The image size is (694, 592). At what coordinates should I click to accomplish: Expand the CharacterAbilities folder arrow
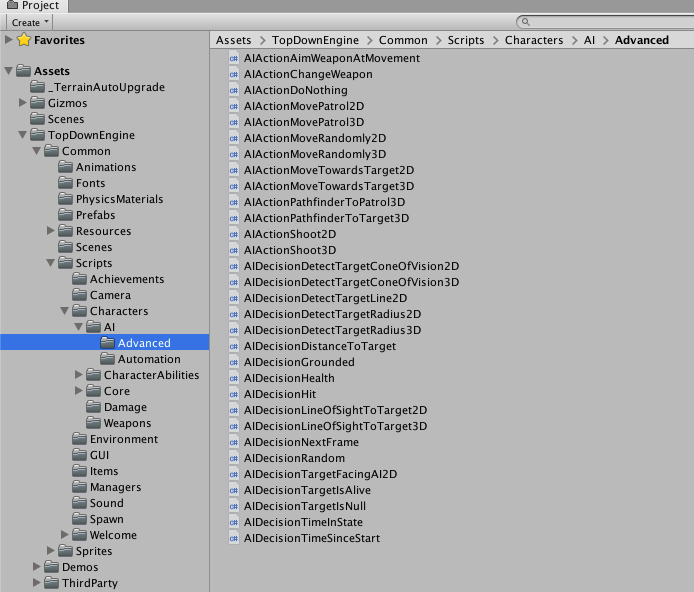point(79,375)
